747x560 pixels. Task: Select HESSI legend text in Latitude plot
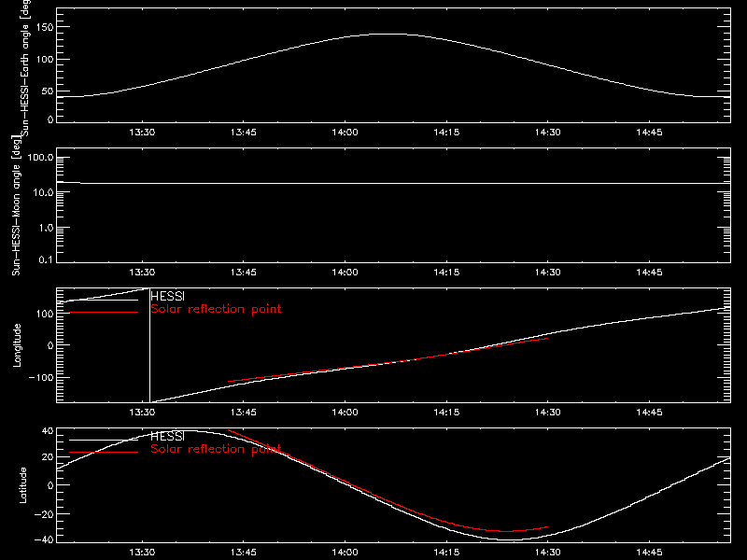tap(168, 436)
